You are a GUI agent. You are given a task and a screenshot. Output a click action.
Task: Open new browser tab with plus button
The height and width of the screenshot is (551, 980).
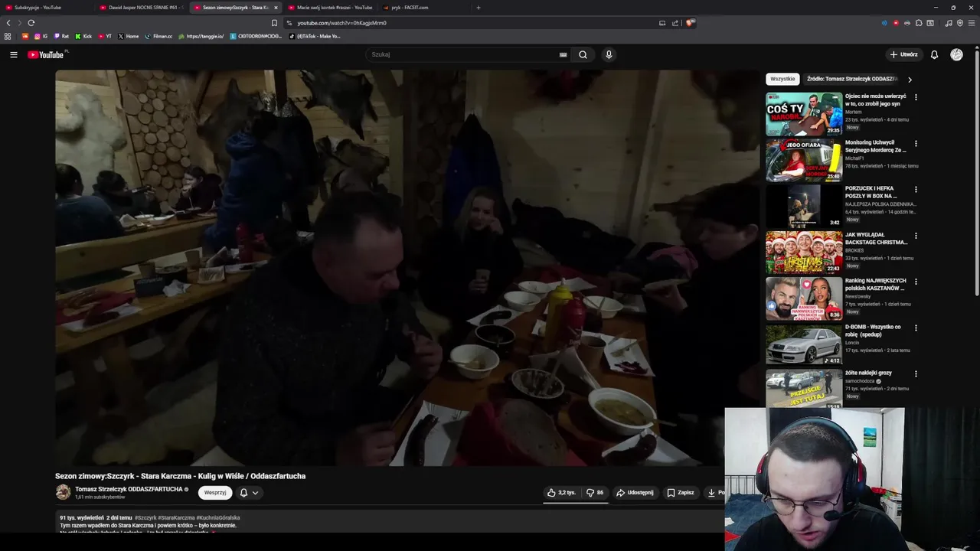coord(479,8)
